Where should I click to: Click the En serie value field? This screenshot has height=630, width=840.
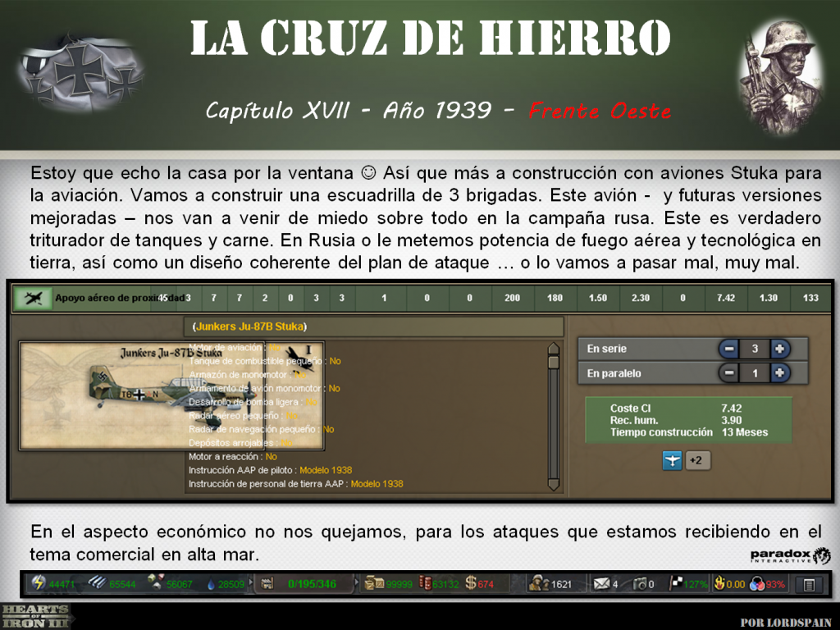pyautogui.click(x=755, y=349)
